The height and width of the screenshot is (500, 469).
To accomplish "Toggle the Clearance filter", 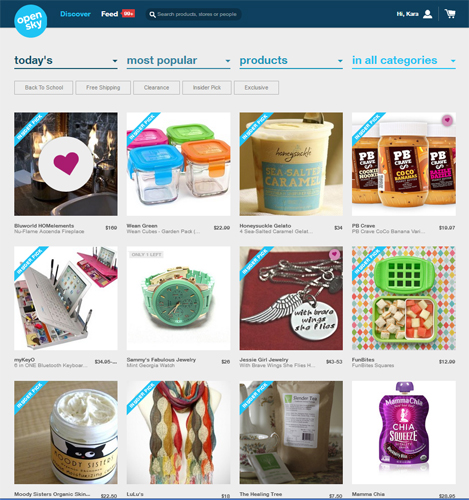I will point(156,88).
